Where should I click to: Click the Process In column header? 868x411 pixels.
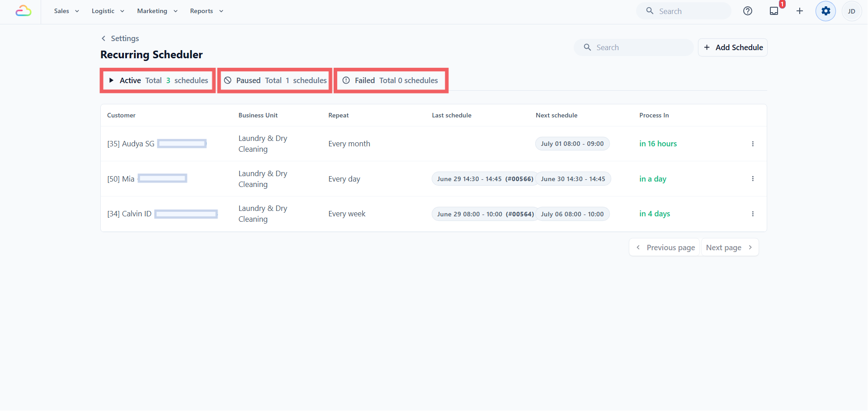[x=654, y=115]
